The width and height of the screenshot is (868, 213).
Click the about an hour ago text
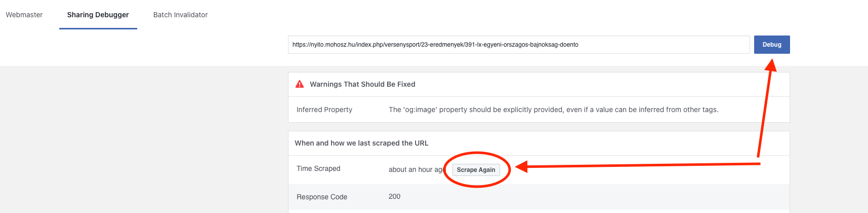point(415,169)
